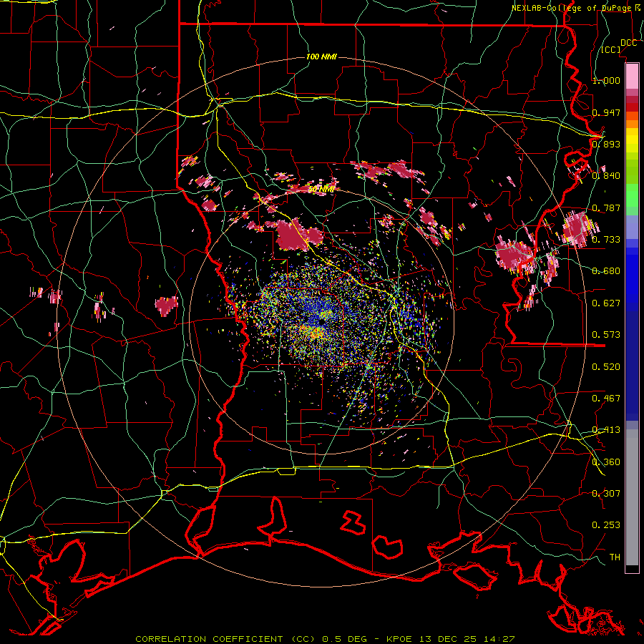This screenshot has height=644, width=644.
Task: Click the CORRELATION COEFFICIENT (CC) caption text
Action: tap(225, 639)
